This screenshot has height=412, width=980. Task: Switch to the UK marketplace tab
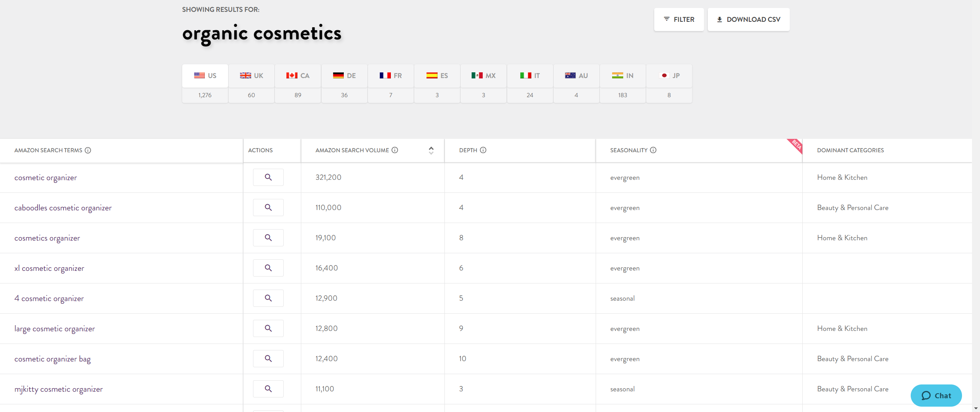point(251,76)
